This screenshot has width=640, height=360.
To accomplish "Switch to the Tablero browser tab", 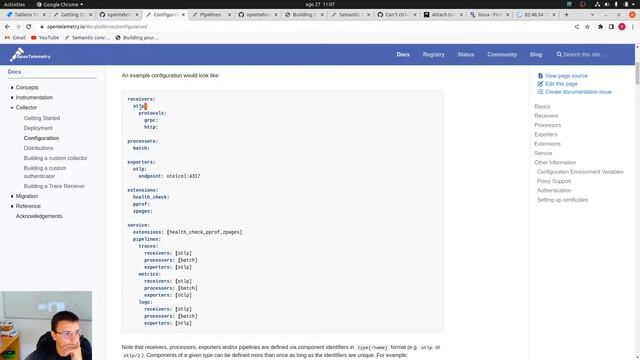I will click(26, 14).
